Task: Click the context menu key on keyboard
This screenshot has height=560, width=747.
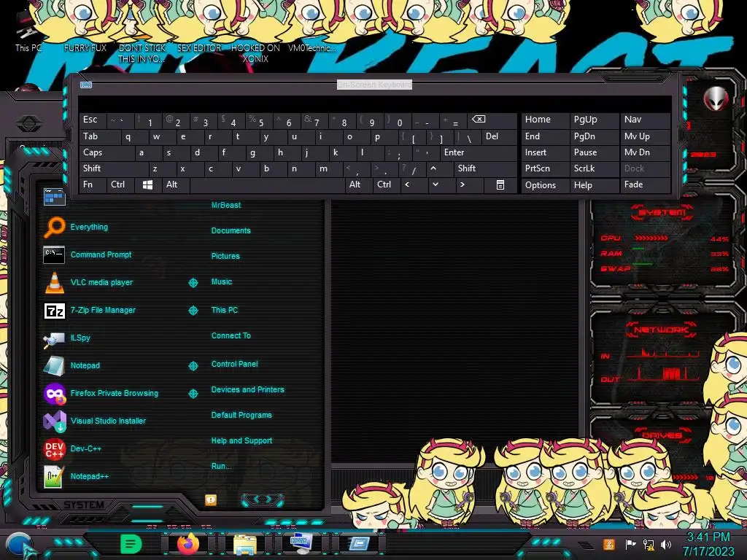Action: (500, 184)
